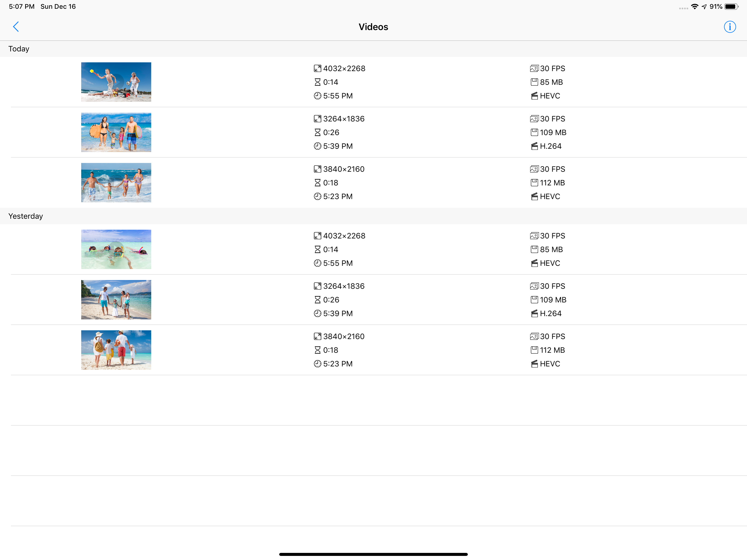
Task: Click the resolution icon of Today's 3264×1836 video
Action: tap(317, 119)
